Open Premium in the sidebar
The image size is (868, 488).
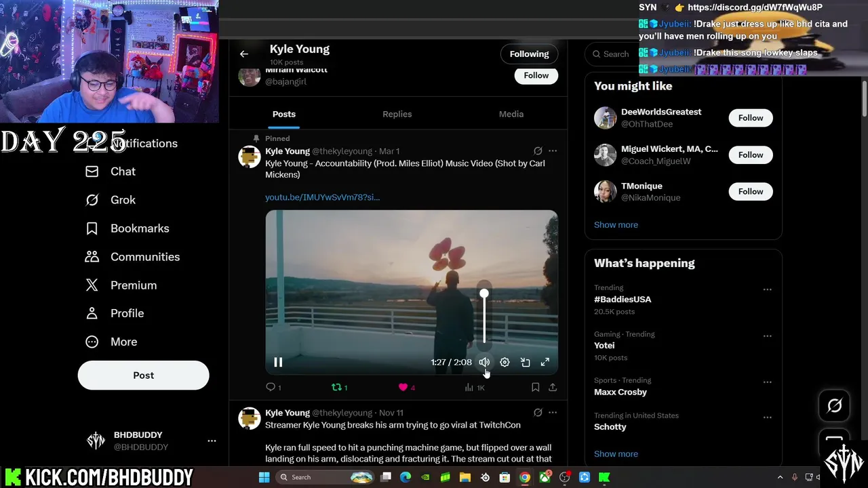click(x=121, y=285)
